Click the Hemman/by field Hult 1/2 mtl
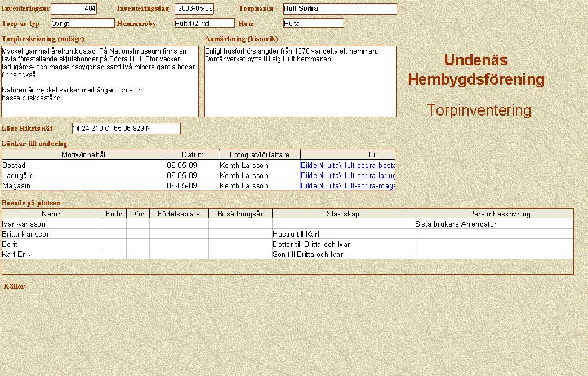 point(203,23)
